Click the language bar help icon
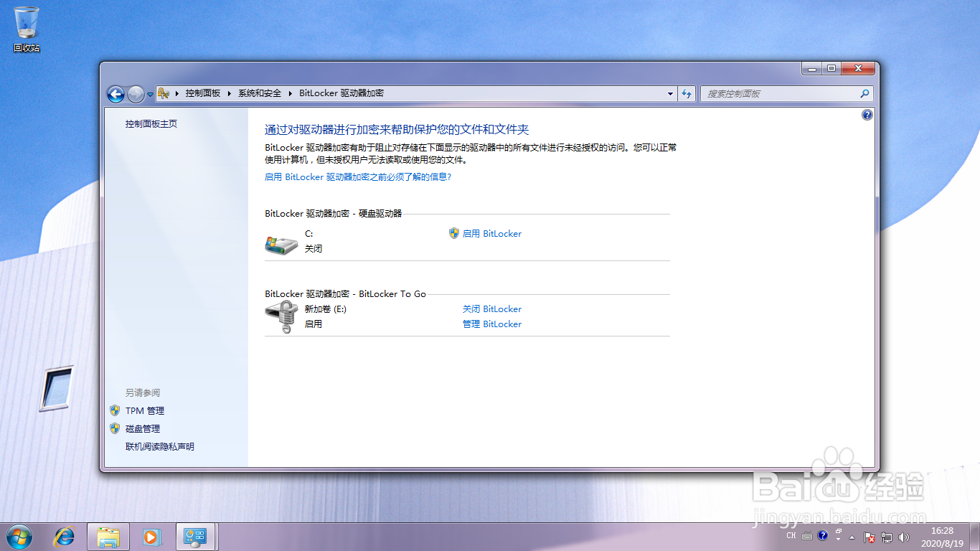 tap(823, 535)
